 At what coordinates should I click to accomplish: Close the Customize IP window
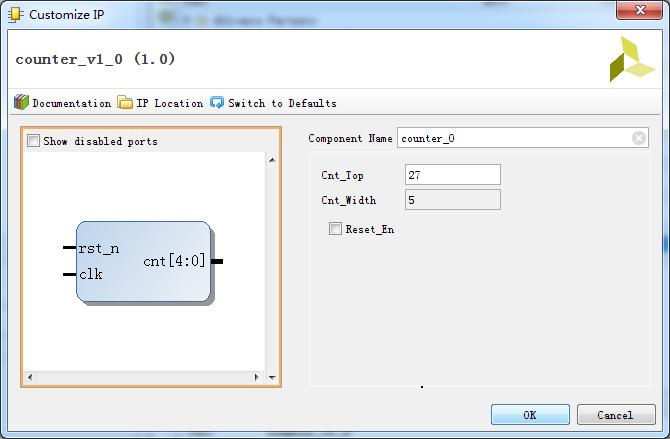tap(639, 10)
